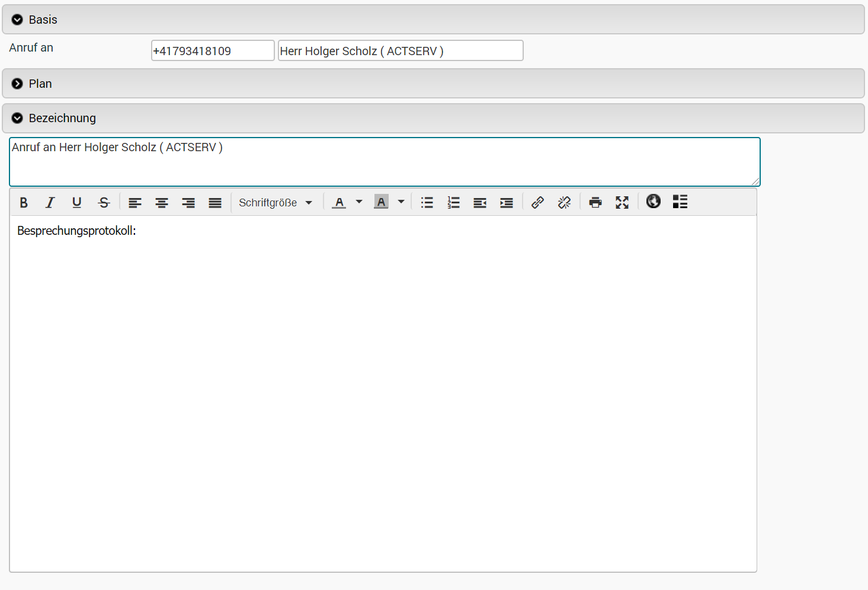Justify the text alignment
The height and width of the screenshot is (590, 868).
click(215, 203)
